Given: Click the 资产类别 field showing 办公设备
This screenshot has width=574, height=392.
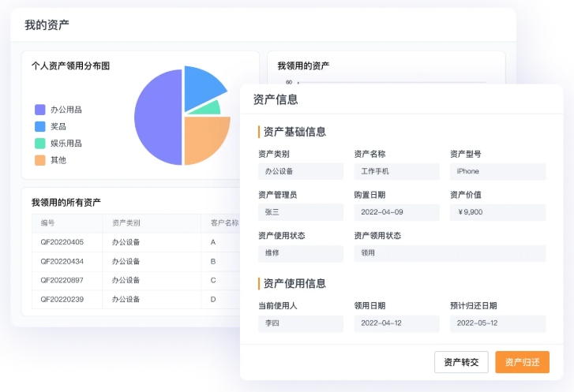Looking at the screenshot, I should click(300, 171).
